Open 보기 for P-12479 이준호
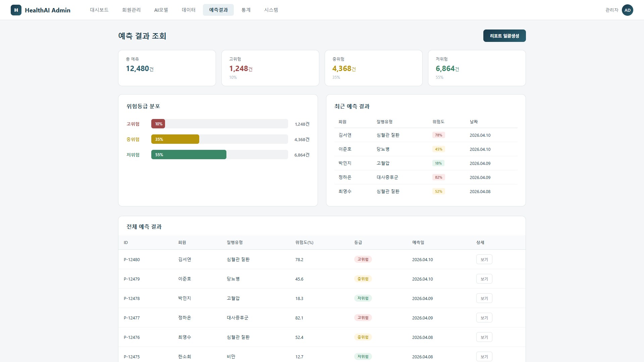The height and width of the screenshot is (362, 644). click(x=484, y=279)
